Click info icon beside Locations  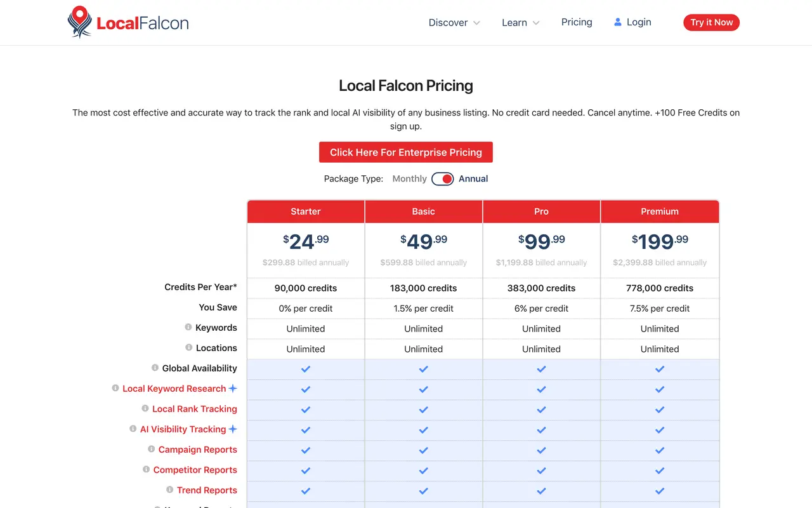(188, 347)
